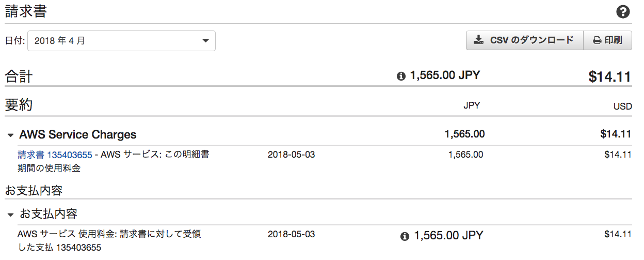This screenshot has width=644, height=260.
Task: Click the 印刷 print button
Action: coord(607,40)
